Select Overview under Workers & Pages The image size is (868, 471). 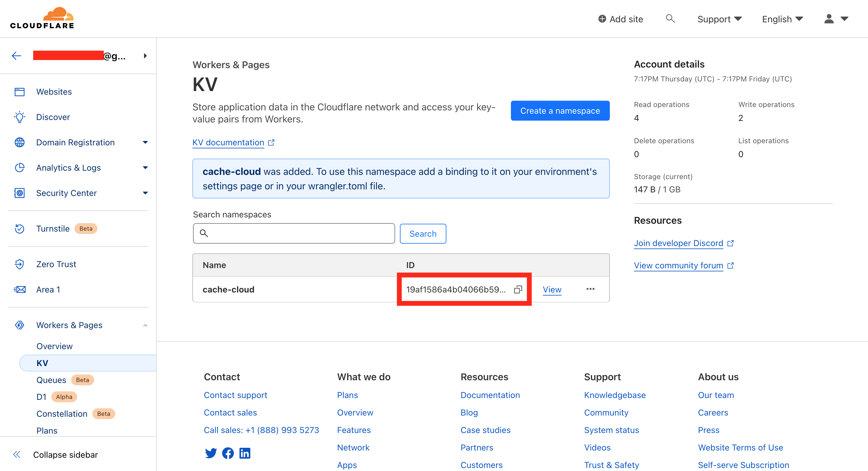point(55,346)
